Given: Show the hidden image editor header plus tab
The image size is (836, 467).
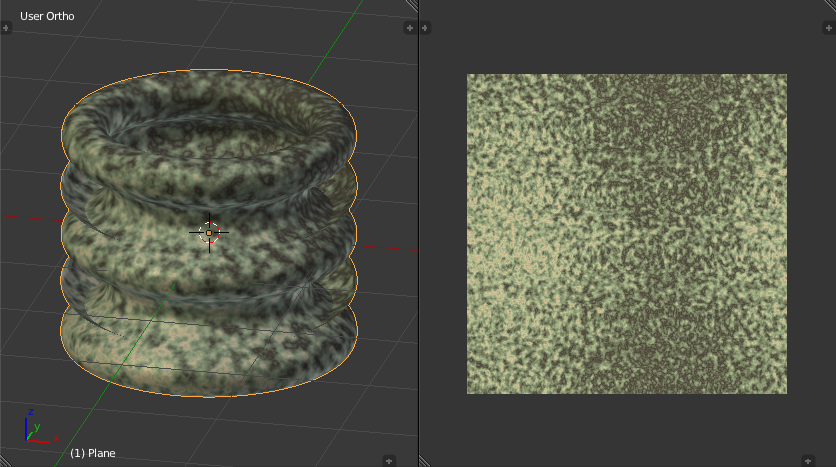Looking at the screenshot, I should point(808,461).
